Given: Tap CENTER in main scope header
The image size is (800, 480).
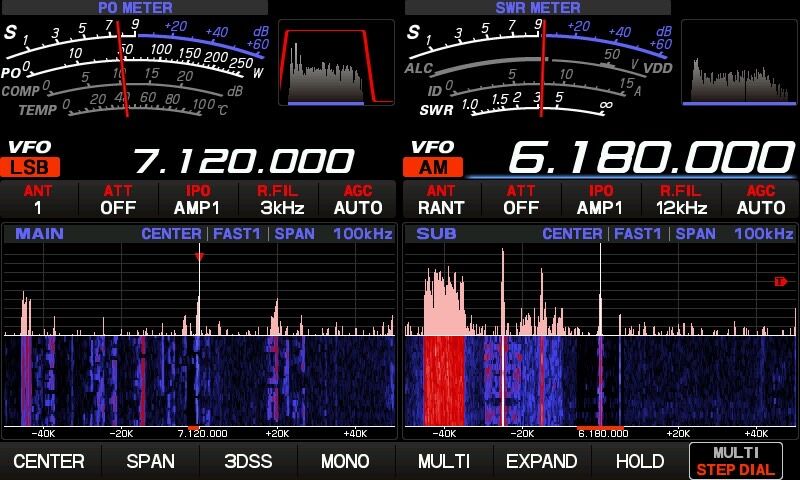Looking at the screenshot, I should 171,234.
